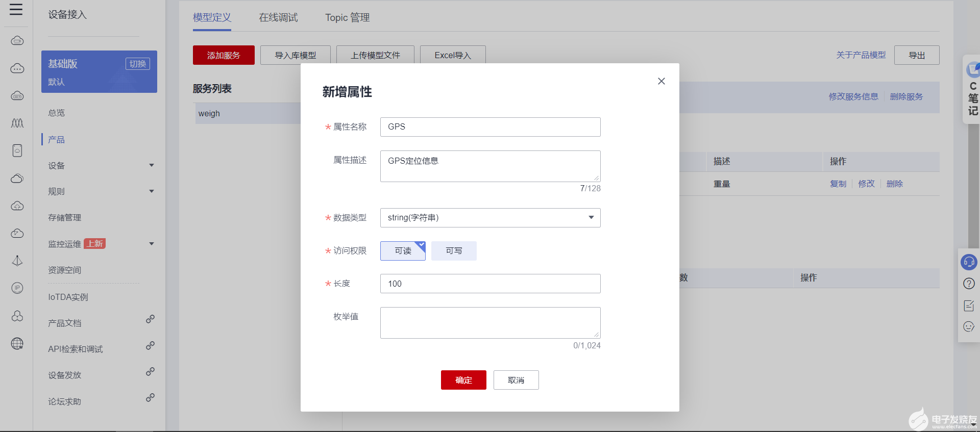Click the device-with-cloud sidebar icon
The image size is (980, 432).
coord(17,150)
